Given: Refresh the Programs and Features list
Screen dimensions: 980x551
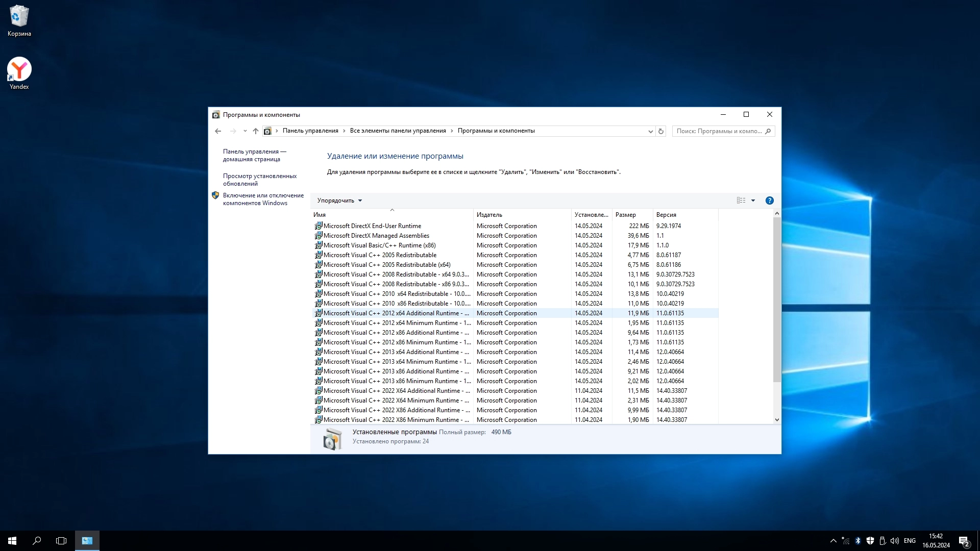Looking at the screenshot, I should (661, 131).
